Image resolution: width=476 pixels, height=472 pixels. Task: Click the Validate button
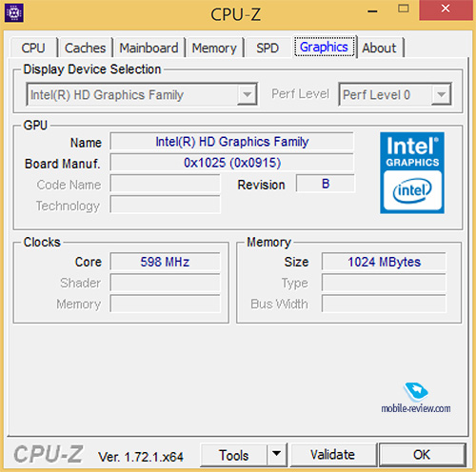pos(333,455)
